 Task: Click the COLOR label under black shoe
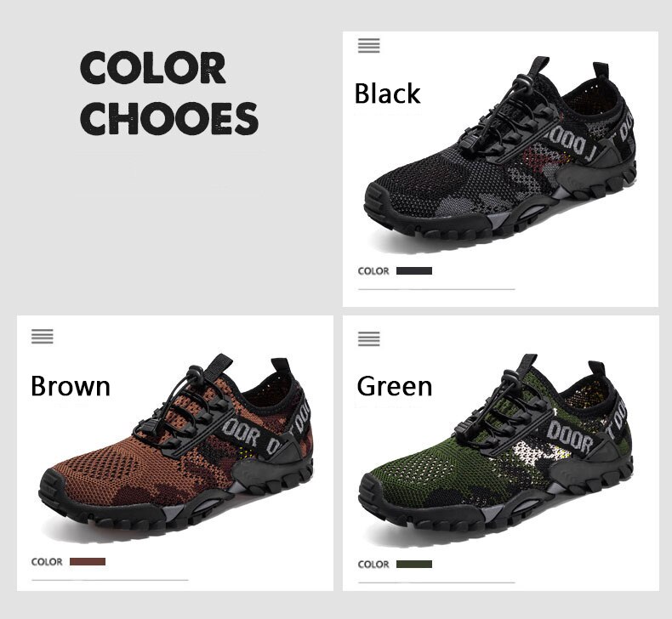(373, 271)
